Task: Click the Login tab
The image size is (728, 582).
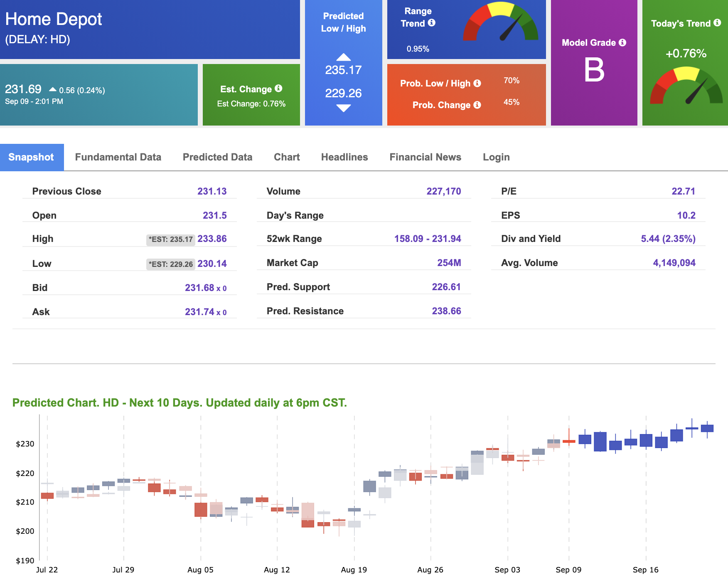Action: (x=496, y=157)
